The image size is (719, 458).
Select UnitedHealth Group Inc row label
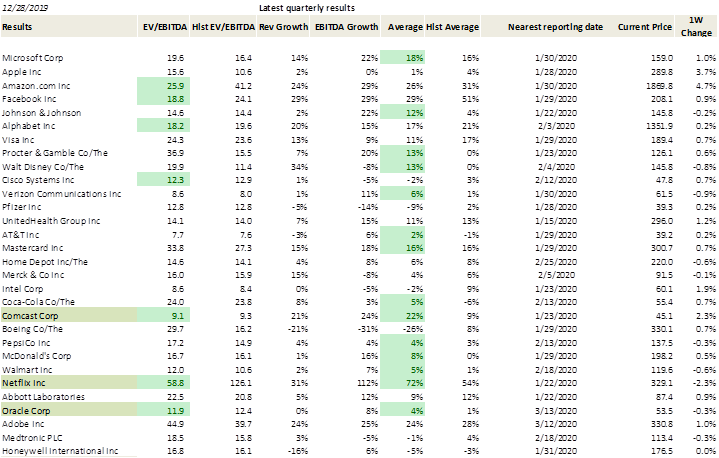pyautogui.click(x=51, y=221)
